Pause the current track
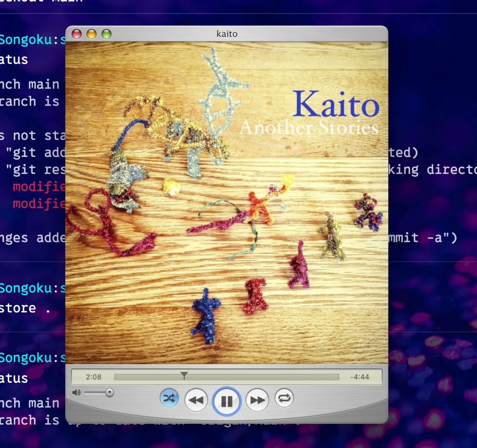This screenshot has width=477, height=448. [x=227, y=401]
